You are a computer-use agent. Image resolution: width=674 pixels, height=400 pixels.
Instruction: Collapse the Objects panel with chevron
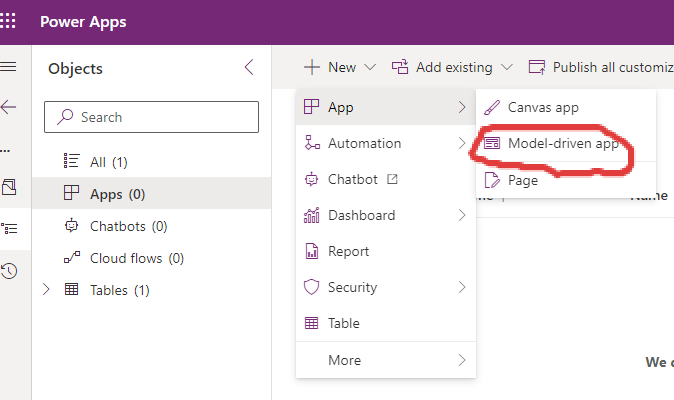coord(249,68)
